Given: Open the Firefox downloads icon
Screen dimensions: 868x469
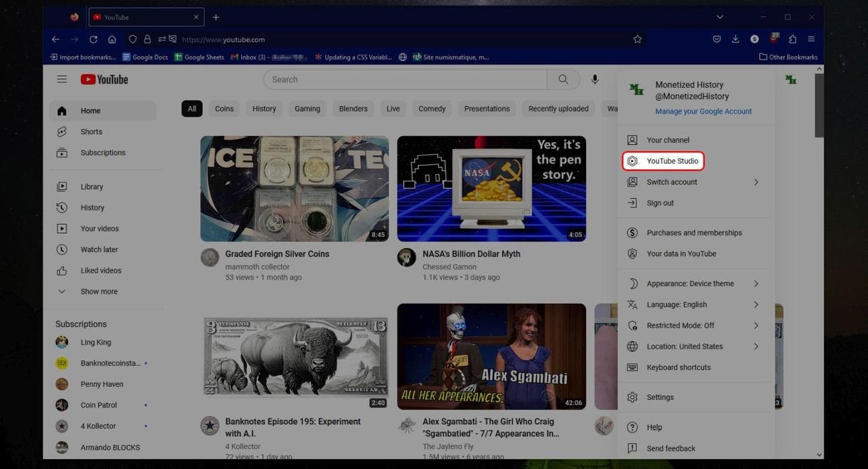Looking at the screenshot, I should (x=735, y=39).
